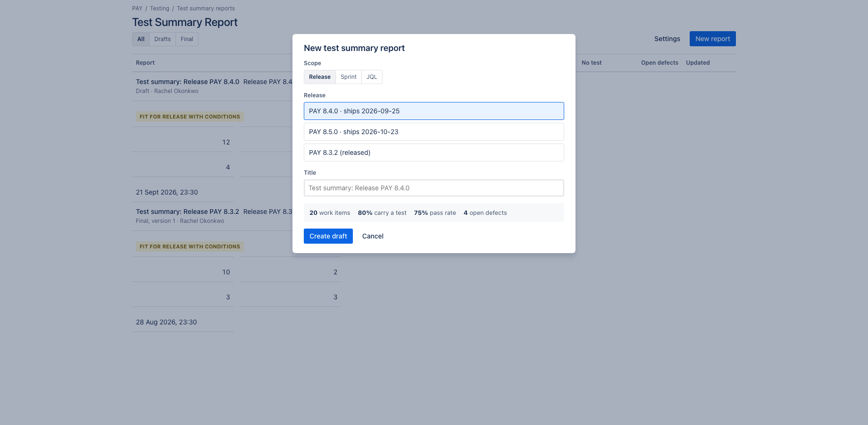Click 'Draft · Rachel Okonkwo' subtitle text
This screenshot has width=868, height=425.
[x=167, y=91]
